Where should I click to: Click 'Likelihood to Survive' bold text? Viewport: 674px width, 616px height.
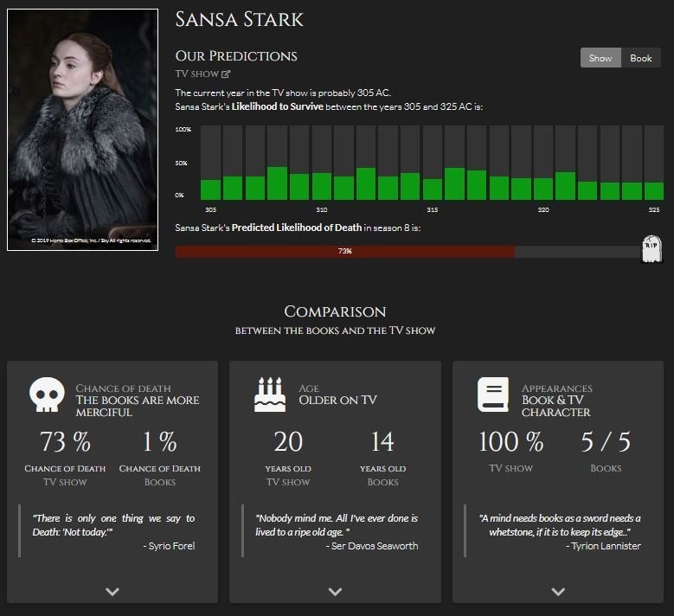point(277,106)
